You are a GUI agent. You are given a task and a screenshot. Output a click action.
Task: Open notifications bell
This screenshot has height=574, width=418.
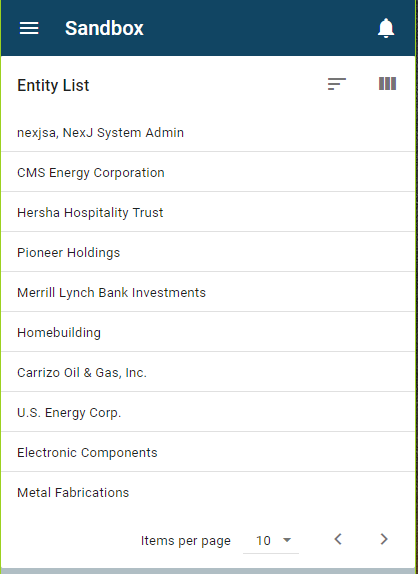coord(386,28)
